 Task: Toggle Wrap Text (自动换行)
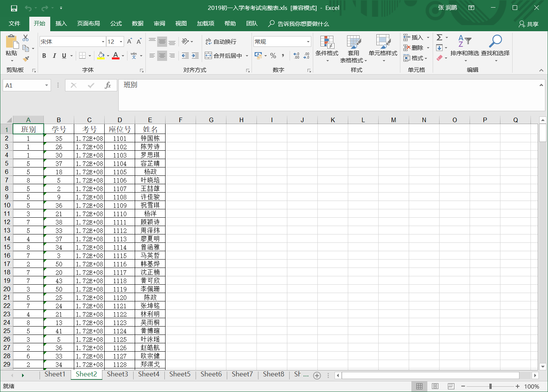tap(221, 41)
